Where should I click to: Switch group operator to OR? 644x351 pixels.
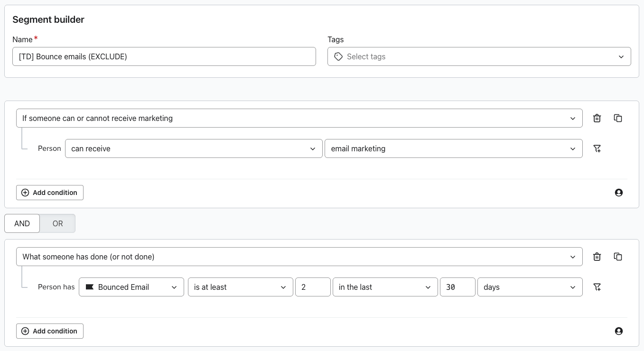click(x=57, y=223)
